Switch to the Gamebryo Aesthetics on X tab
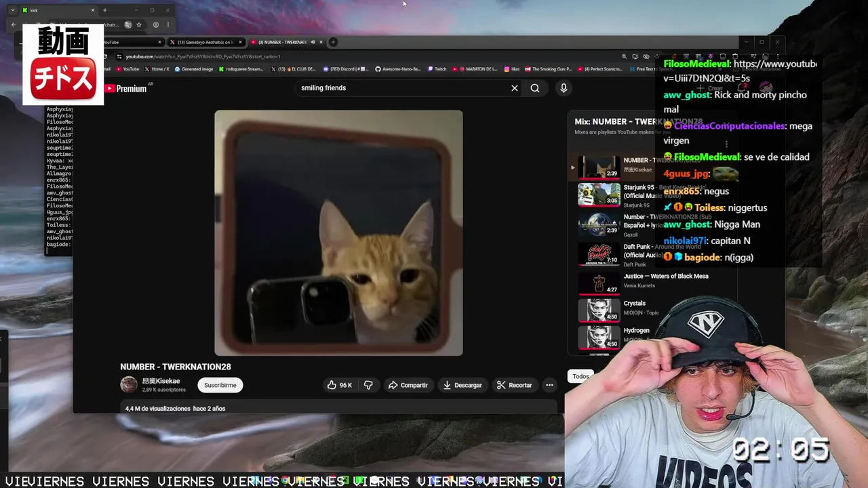The width and height of the screenshot is (868, 488). pyautogui.click(x=206, y=42)
